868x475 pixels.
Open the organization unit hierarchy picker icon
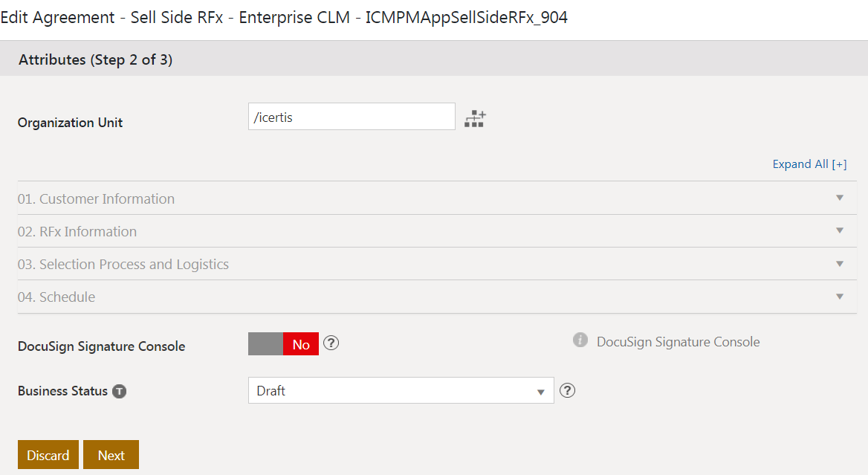click(474, 118)
